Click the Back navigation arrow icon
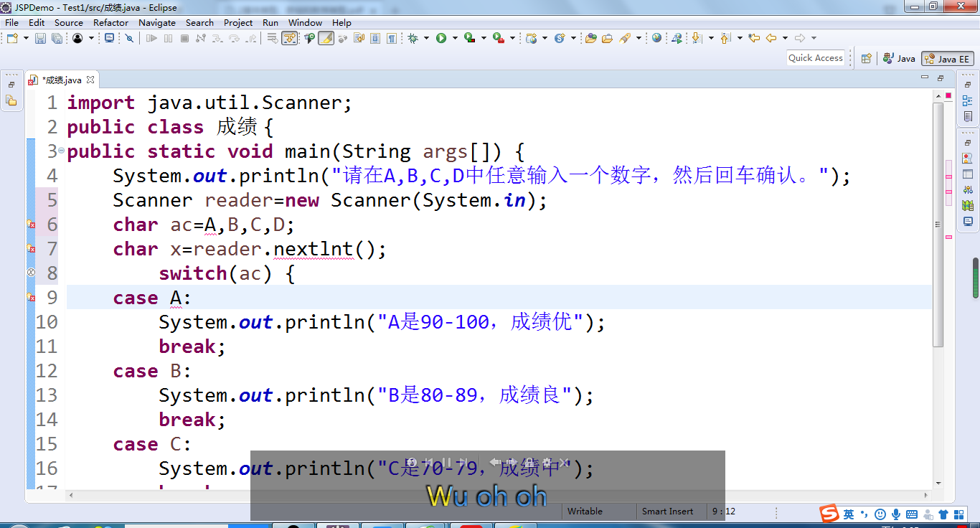 click(771, 38)
